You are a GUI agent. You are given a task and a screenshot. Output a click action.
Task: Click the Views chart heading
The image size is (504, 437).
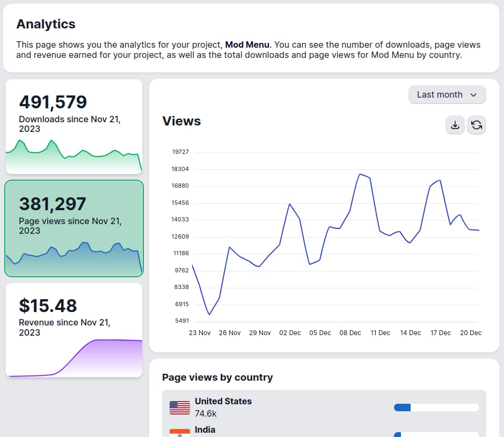coord(181,121)
